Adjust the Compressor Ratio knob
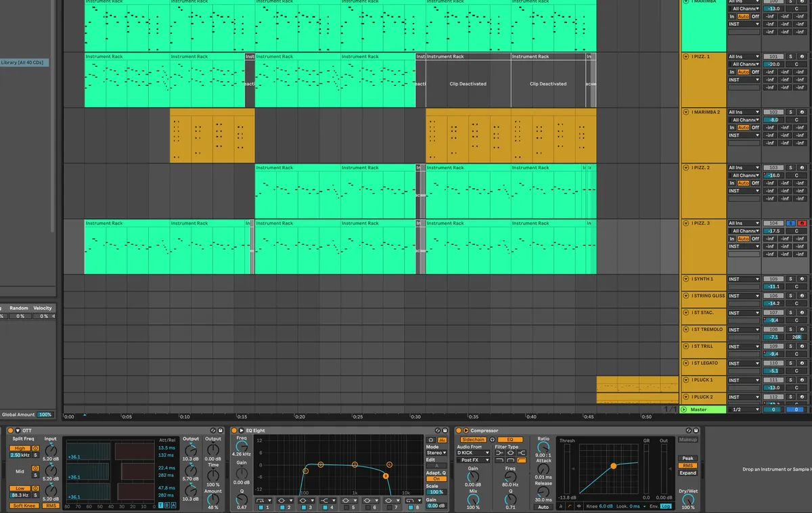Image resolution: width=812 pixels, height=513 pixels. click(543, 447)
